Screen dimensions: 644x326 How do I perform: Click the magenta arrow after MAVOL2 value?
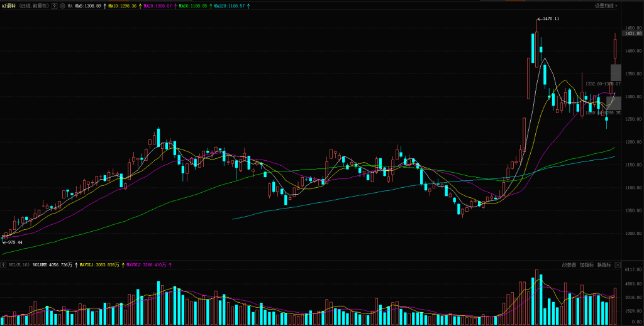(170, 265)
